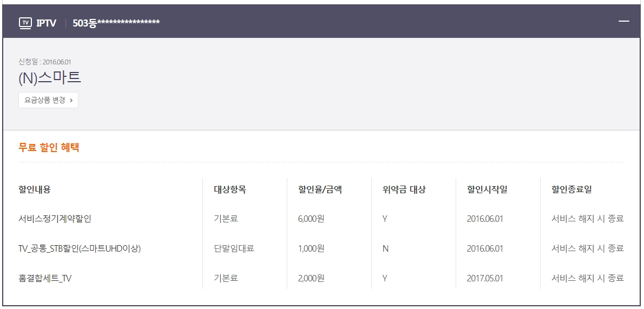The height and width of the screenshot is (309, 644).
Task: Click the 요금상품 변경 button
Action: pos(48,100)
